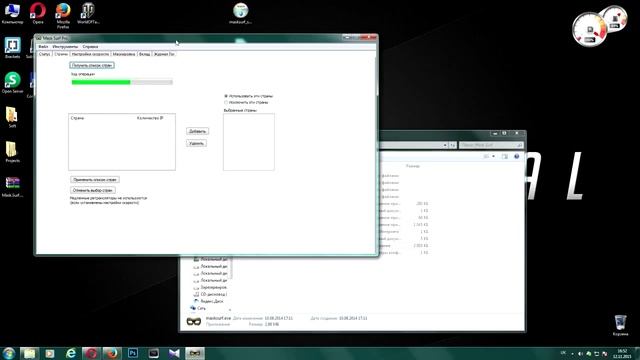The width and height of the screenshot is (640, 360).
Task: Select 'Зарезервиров.' drive in Explorer tree
Action: tap(211, 287)
